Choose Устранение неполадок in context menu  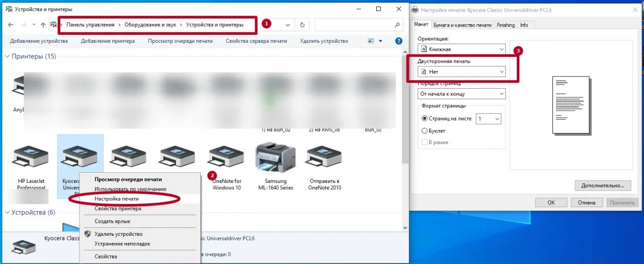(x=141, y=244)
